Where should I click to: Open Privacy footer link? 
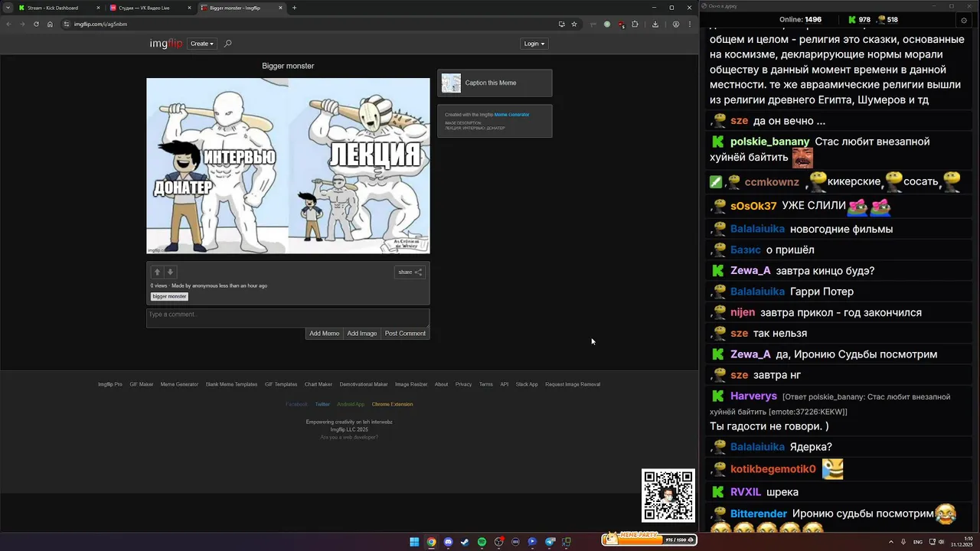pyautogui.click(x=463, y=384)
